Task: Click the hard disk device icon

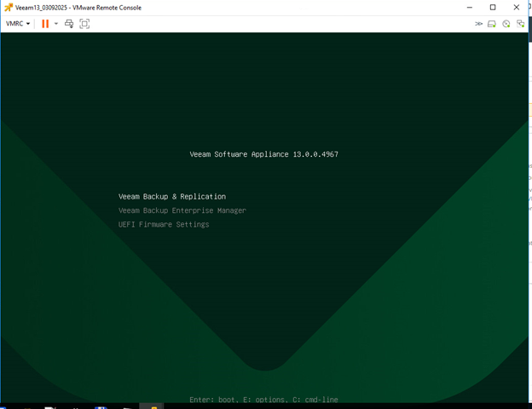Action: pyautogui.click(x=492, y=24)
